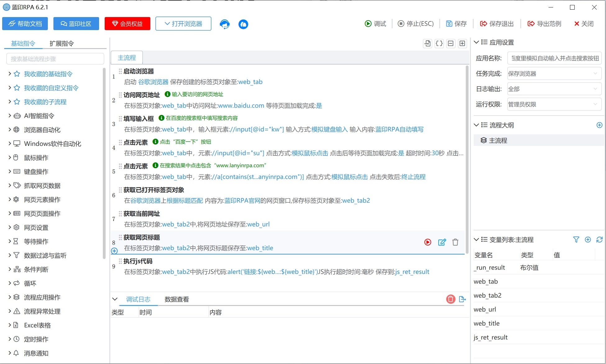Open the 日志输出 dropdown
Screen dimensions: 606x364
(554, 89)
